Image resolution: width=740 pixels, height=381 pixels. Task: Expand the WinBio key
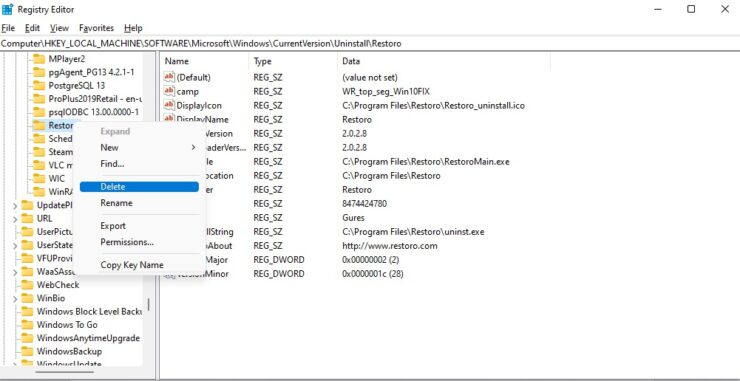click(15, 299)
